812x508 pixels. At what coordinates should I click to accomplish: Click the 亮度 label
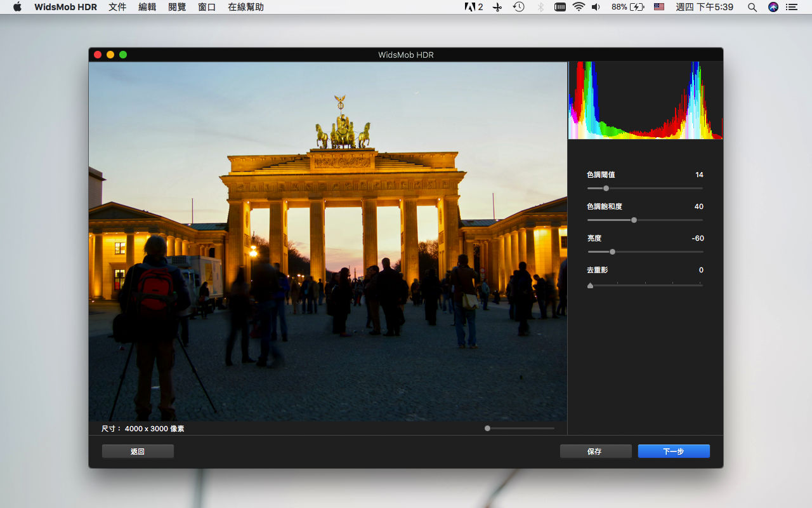point(594,238)
